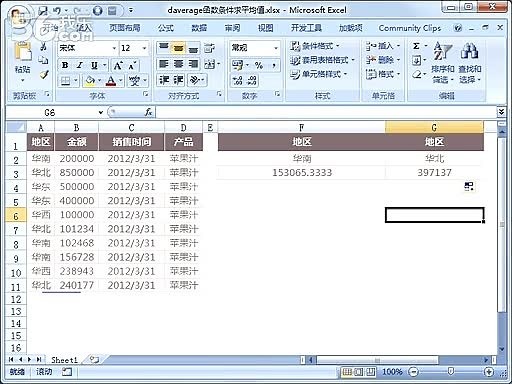Increase font size with the grow-font icon
Viewport: 512px width, 384px height.
click(x=118, y=65)
